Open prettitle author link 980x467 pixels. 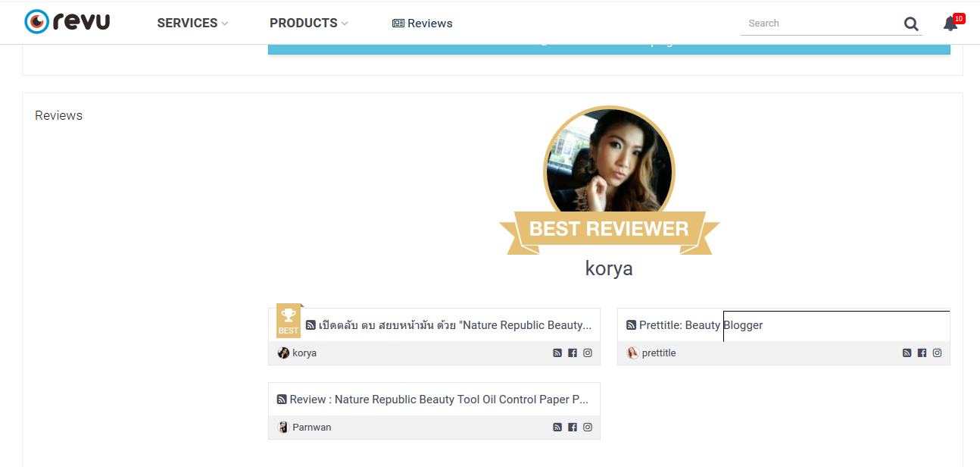(659, 353)
